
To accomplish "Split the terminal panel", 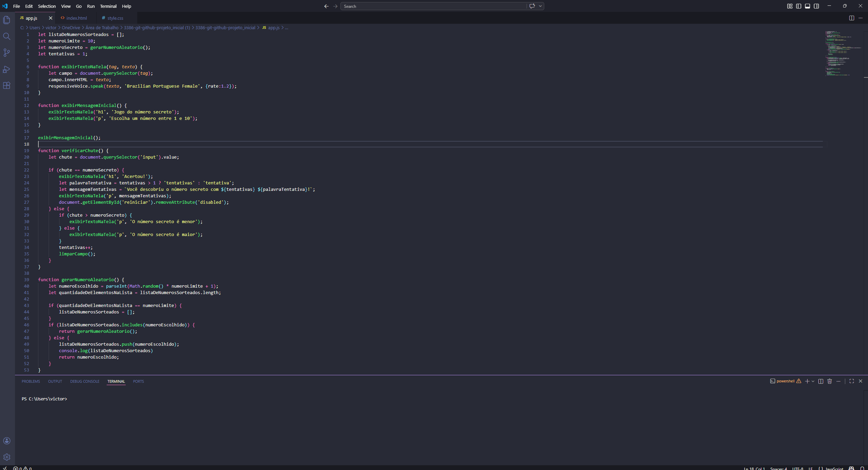I will 821,381.
